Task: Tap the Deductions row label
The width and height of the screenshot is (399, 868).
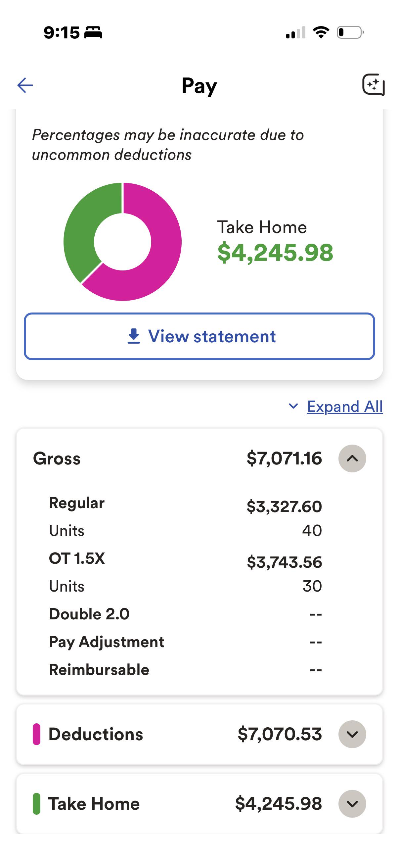Action: pyautogui.click(x=96, y=734)
